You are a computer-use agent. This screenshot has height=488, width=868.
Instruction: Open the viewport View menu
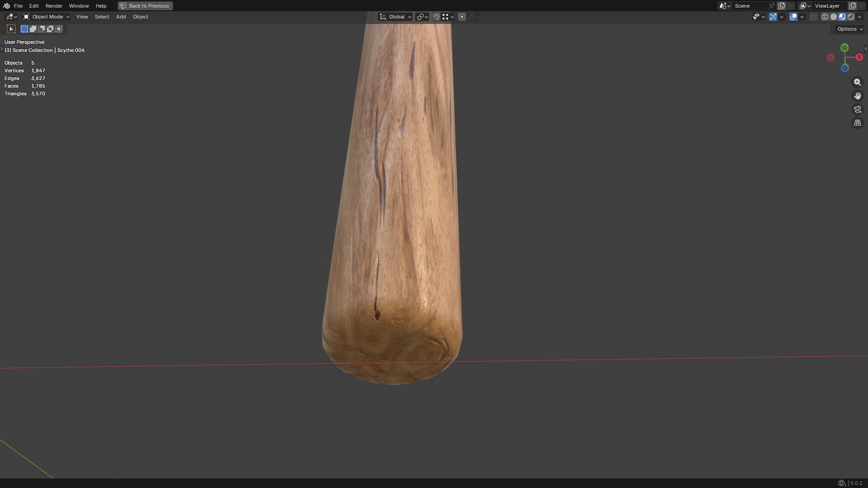(82, 17)
